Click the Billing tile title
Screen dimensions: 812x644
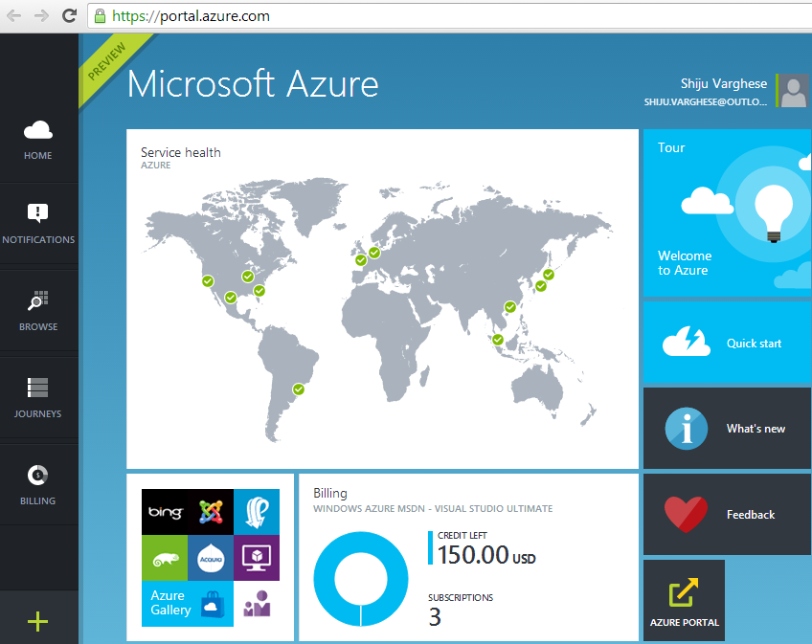329,494
